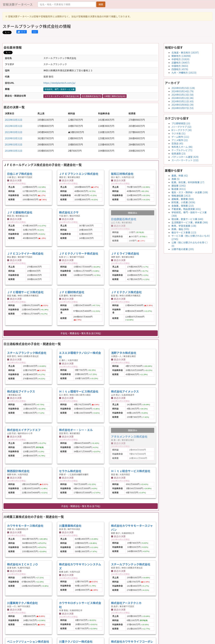Image resolution: width=215 pixels, height=644 pixels.
Task: Open the https://steelplantech.com/ja/ company URL
Action: coord(59,83)
